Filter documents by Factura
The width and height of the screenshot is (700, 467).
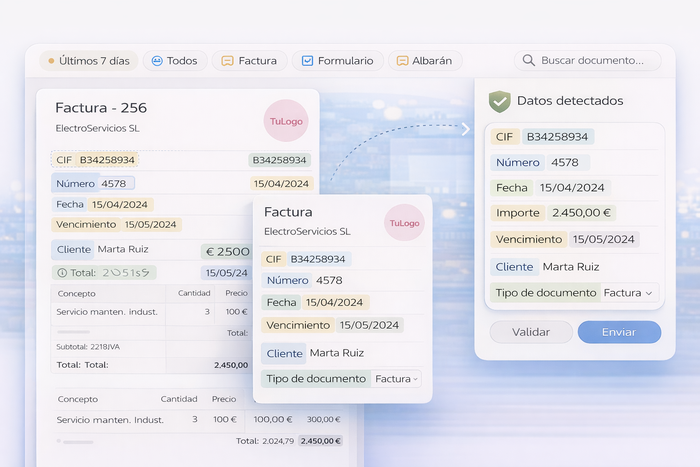250,61
